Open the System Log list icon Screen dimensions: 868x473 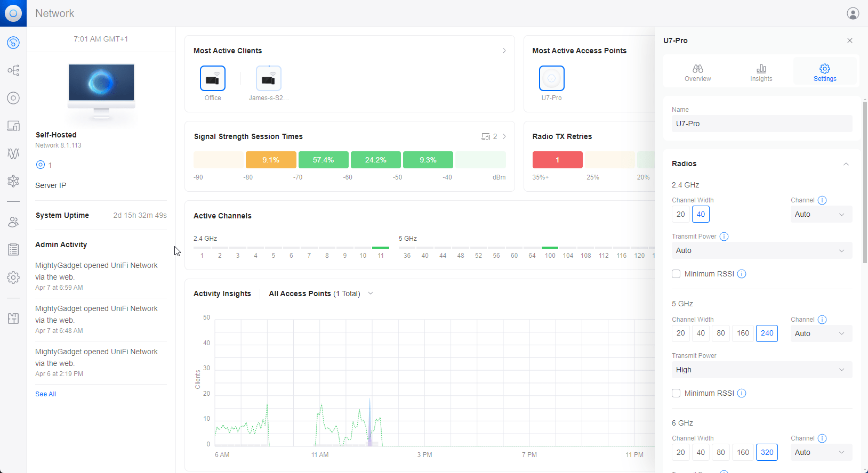13,249
